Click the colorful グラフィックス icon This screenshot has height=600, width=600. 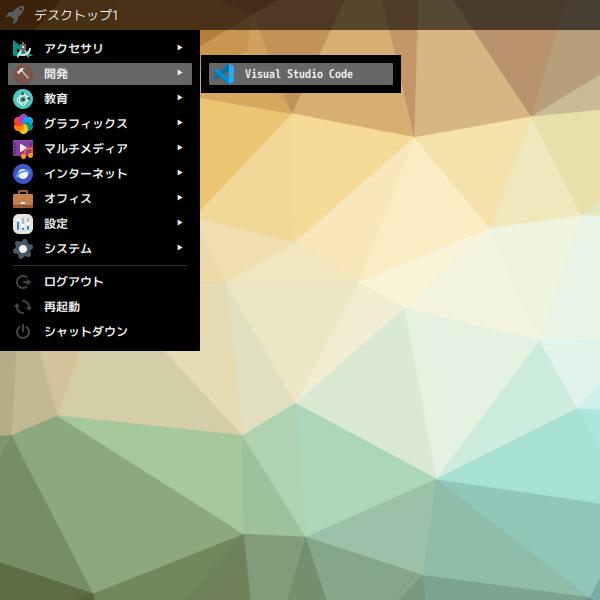pyautogui.click(x=23, y=124)
